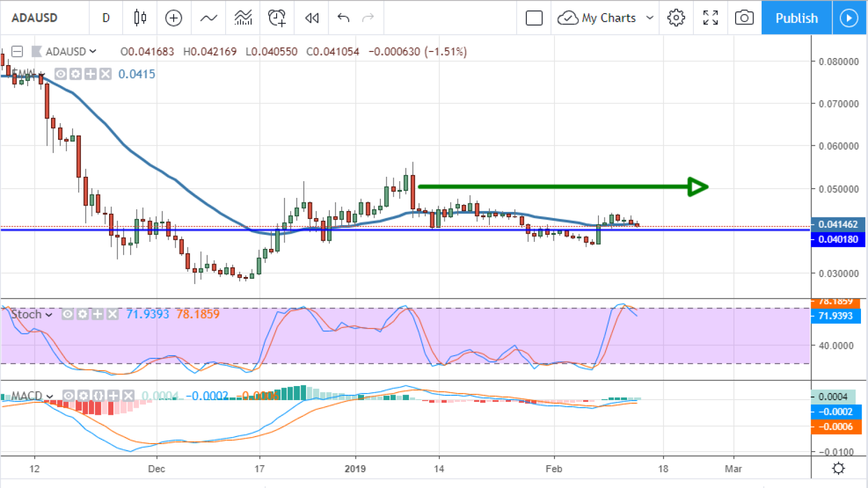This screenshot has height=488, width=868.
Task: Open price scale settings gear at bottom-right
Action: [x=839, y=468]
